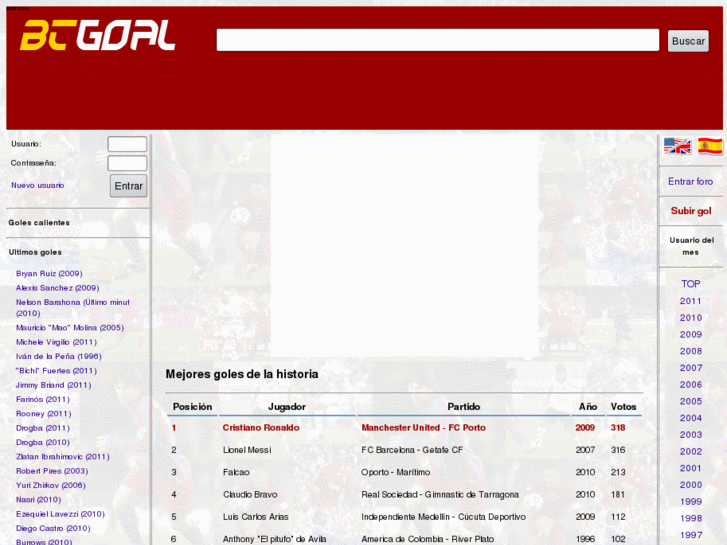The width and height of the screenshot is (727, 545).
Task: Click the Usuario del mes heading
Action: tap(691, 246)
